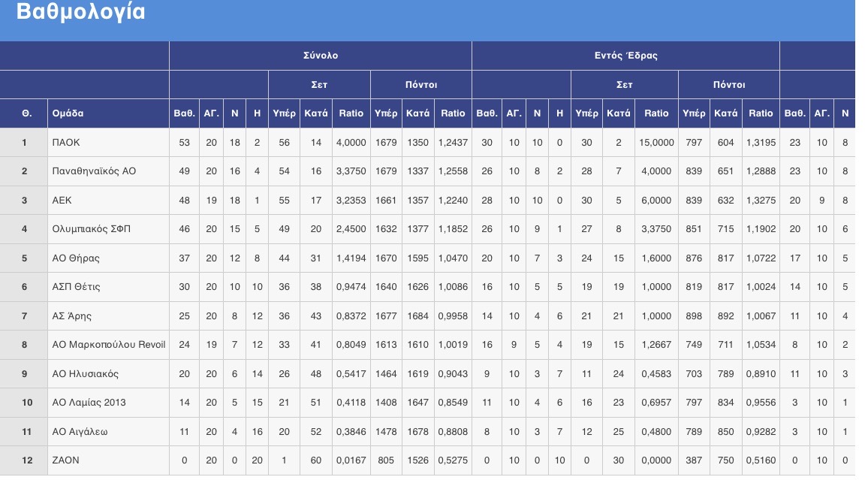Select the ΑΣΠ Θέτις team name
868x480 pixels.
(x=77, y=287)
